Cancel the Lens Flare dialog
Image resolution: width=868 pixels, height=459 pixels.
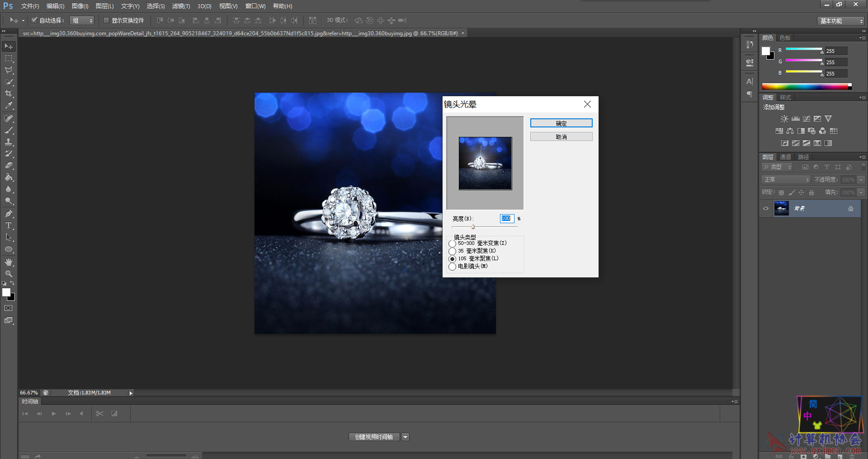(x=561, y=137)
